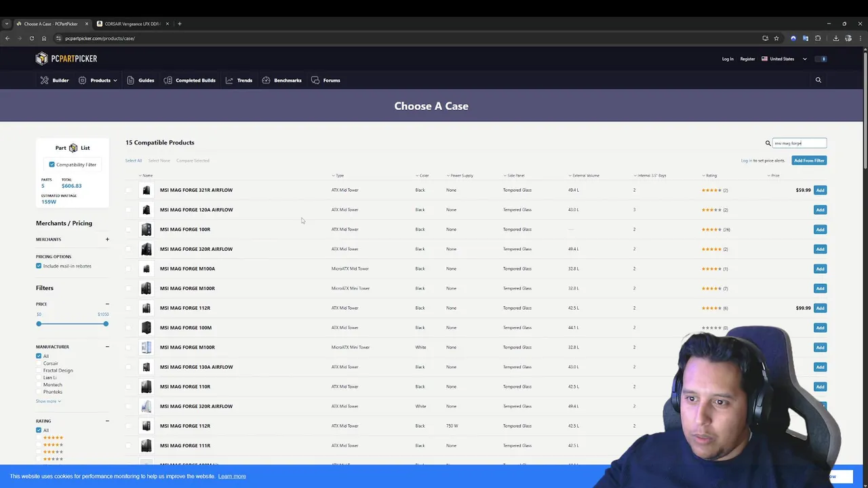The width and height of the screenshot is (868, 488).
Task: Collapse the Rating filter section
Action: pyautogui.click(x=107, y=421)
